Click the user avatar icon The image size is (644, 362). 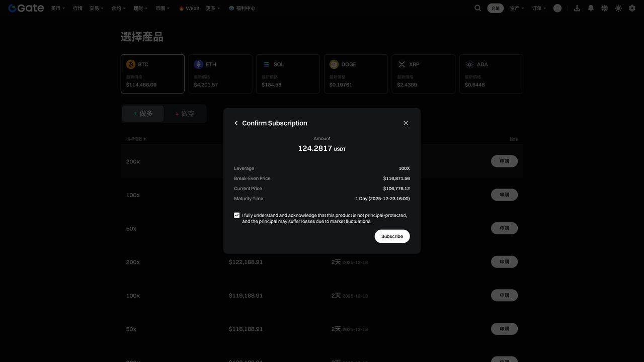[557, 8]
